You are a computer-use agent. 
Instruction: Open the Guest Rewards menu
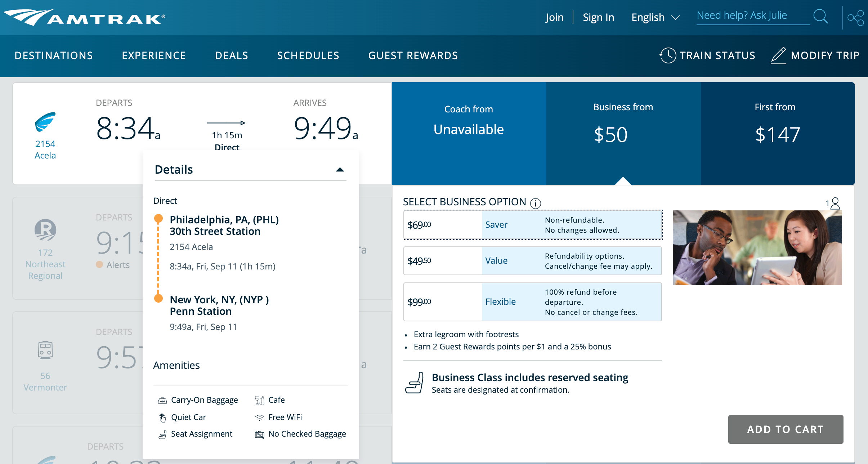pos(413,55)
